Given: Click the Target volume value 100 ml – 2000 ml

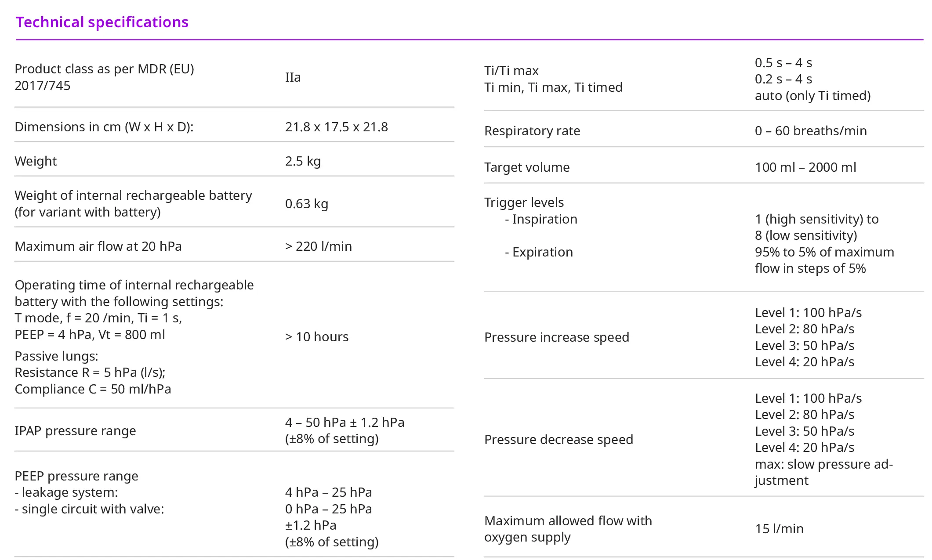Looking at the screenshot, I should (x=805, y=167).
